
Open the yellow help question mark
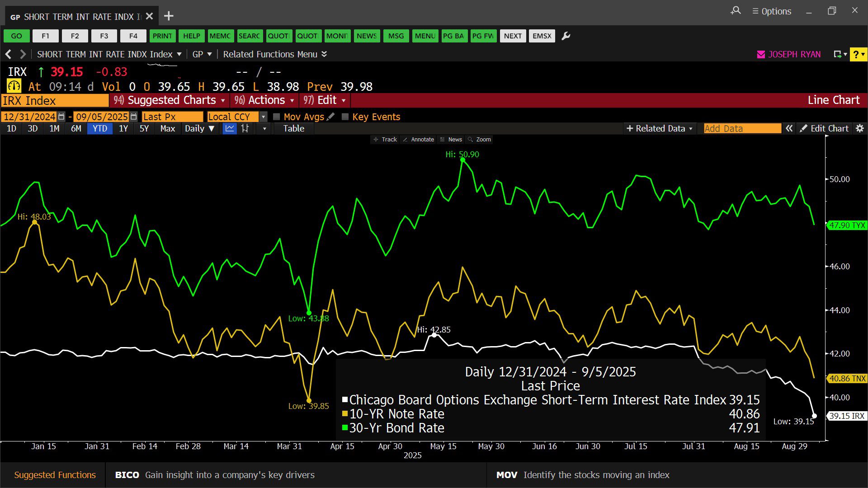858,54
